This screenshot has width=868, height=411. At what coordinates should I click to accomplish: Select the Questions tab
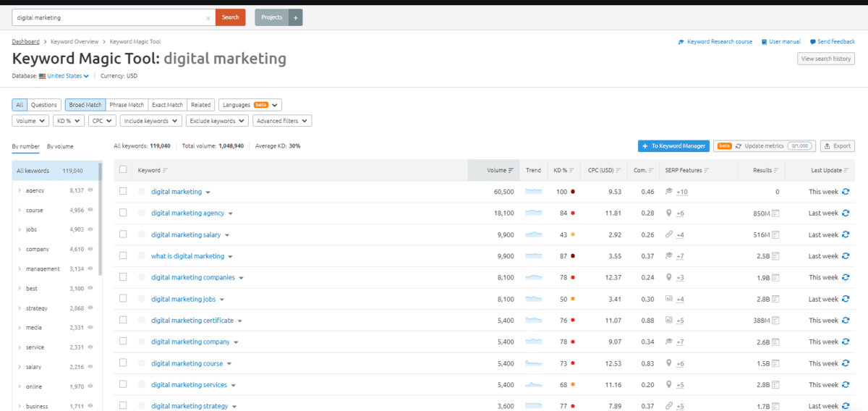click(44, 105)
